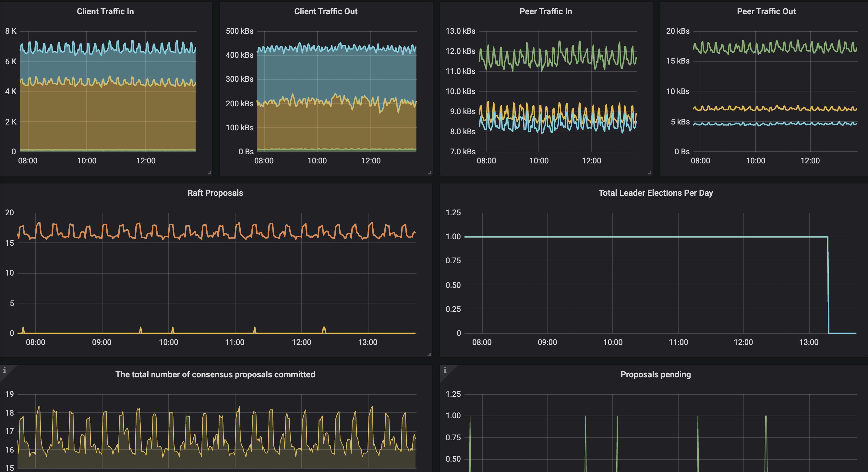Viewport: 868px width, 472px height.
Task: Click resize corner of Peer Traffic In panel
Action: pyautogui.click(x=650, y=173)
